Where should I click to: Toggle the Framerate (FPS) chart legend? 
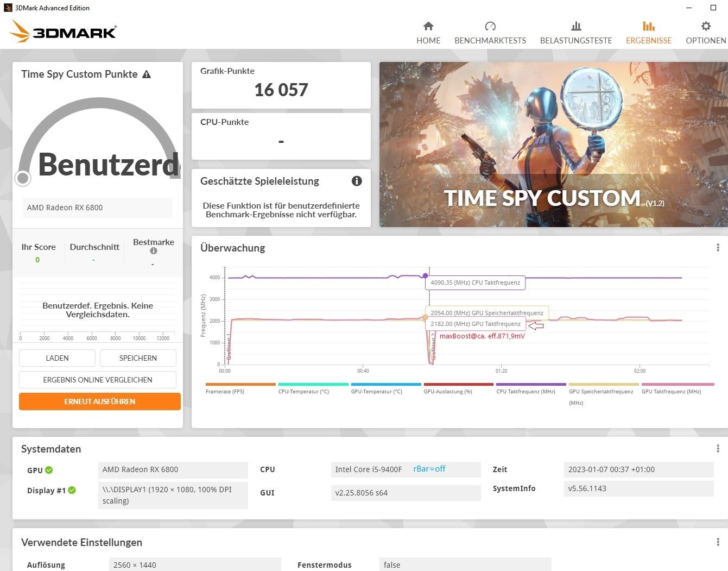240,389
